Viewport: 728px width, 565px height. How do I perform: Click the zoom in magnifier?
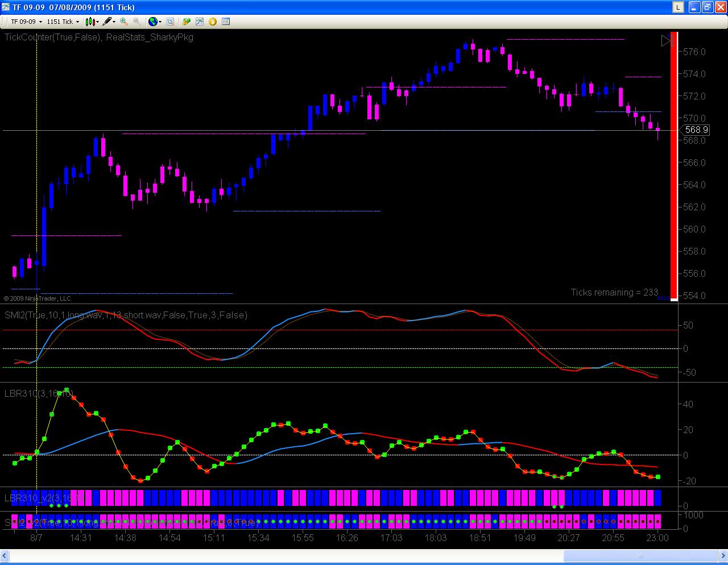pos(124,22)
